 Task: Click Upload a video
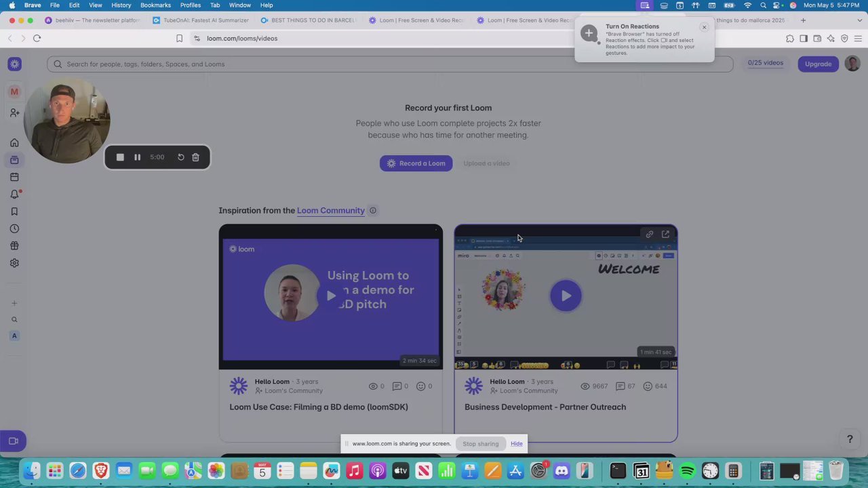pyautogui.click(x=486, y=163)
